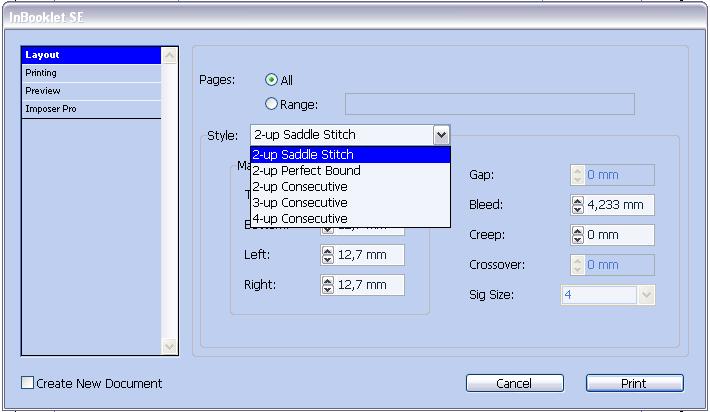The image size is (710, 412).
Task: Decrease the Right margin stepper
Action: pos(327,289)
